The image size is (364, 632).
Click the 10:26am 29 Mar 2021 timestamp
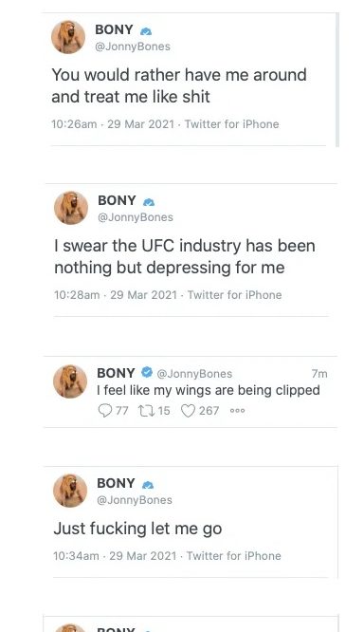(113, 124)
